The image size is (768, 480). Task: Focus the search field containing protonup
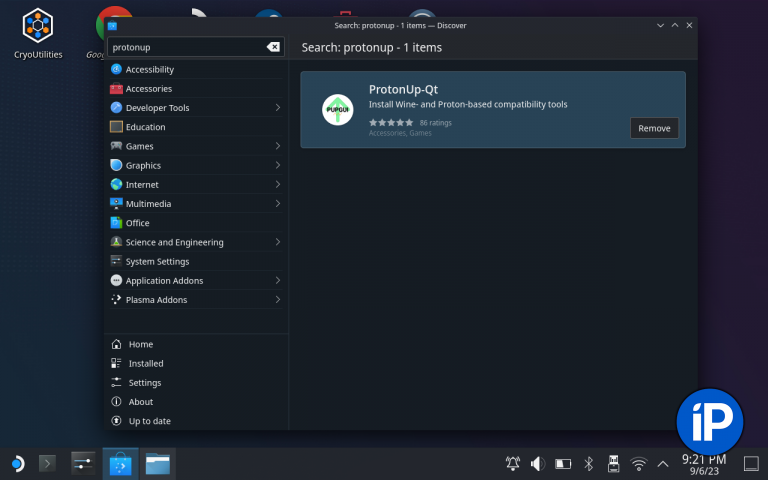click(186, 47)
